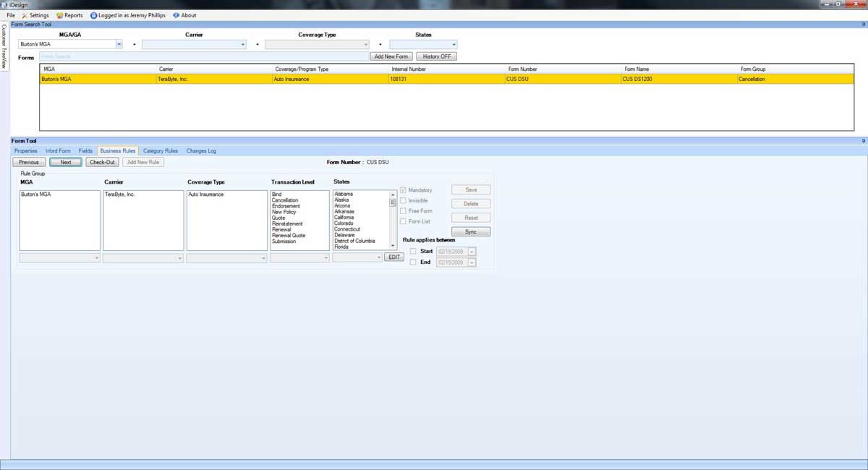Toggle the Mandatory checkbox

(403, 190)
